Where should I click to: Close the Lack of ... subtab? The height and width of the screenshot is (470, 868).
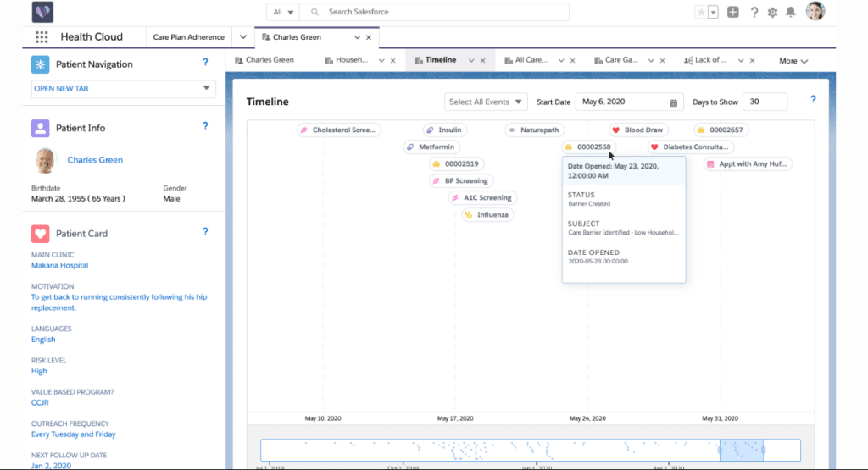tap(753, 60)
